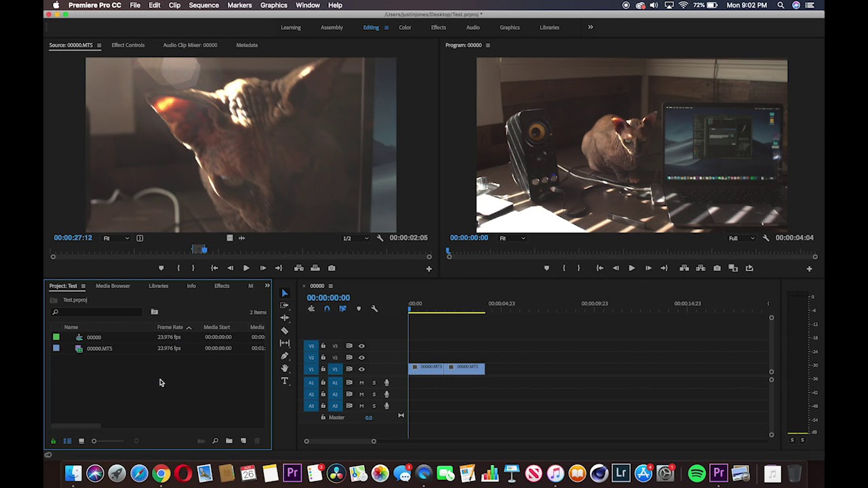Mute audio track A2 with the M button
Screen dimensions: 868x488
point(361,394)
